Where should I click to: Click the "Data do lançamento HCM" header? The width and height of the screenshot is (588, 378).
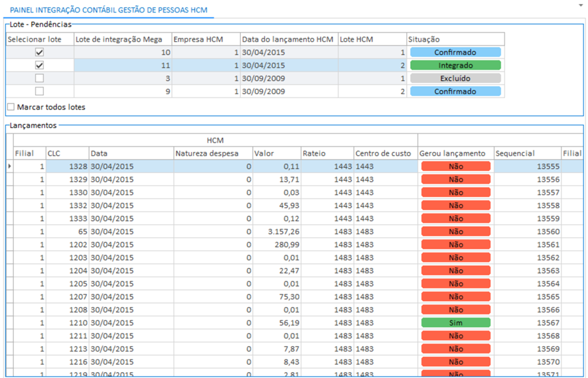[x=288, y=39]
